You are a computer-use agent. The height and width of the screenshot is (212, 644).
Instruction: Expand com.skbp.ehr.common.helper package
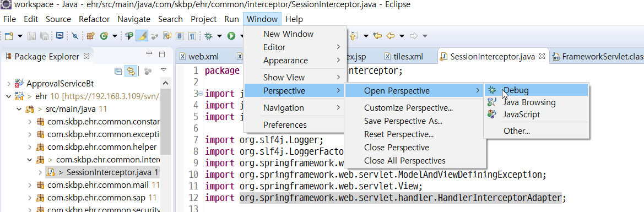30,146
